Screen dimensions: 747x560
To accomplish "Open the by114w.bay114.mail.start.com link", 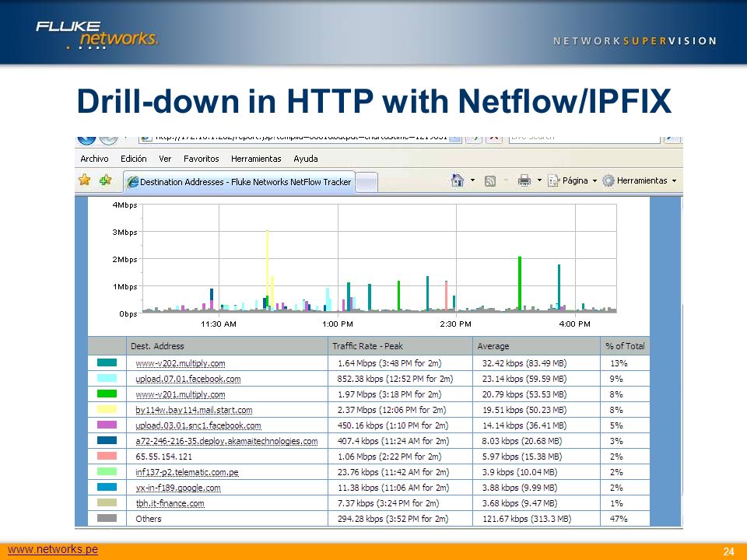I will [194, 410].
